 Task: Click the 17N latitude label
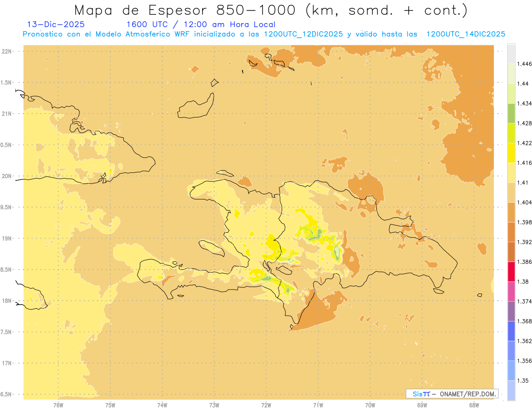pyautogui.click(x=7, y=363)
